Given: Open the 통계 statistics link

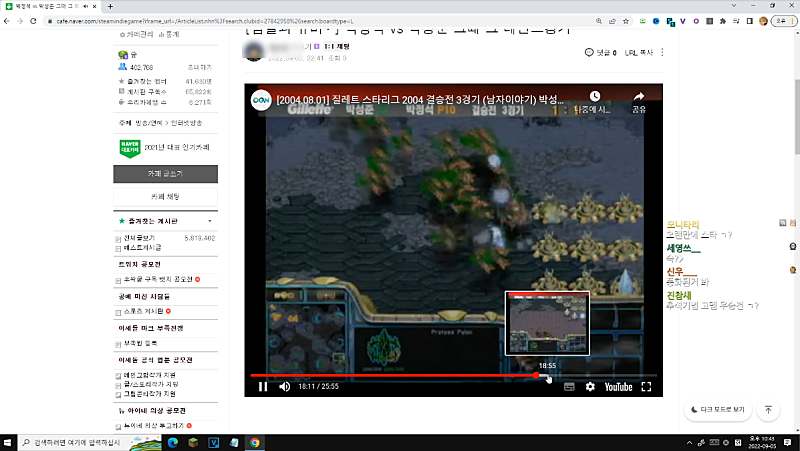Looking at the screenshot, I should 169,34.
